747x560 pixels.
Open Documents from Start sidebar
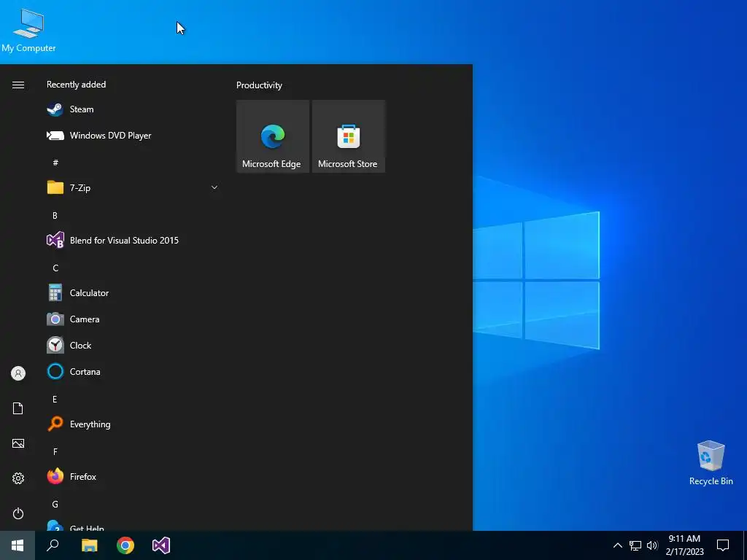coord(18,408)
